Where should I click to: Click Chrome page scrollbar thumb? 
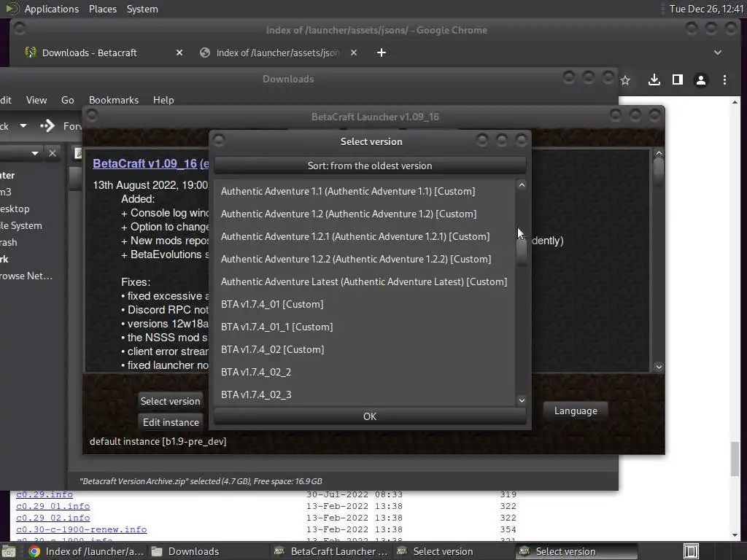[735, 459]
